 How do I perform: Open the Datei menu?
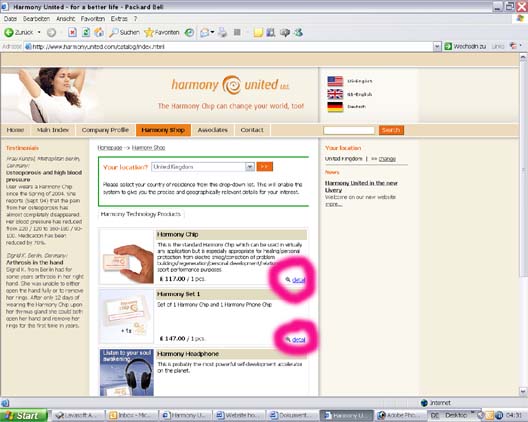point(10,19)
